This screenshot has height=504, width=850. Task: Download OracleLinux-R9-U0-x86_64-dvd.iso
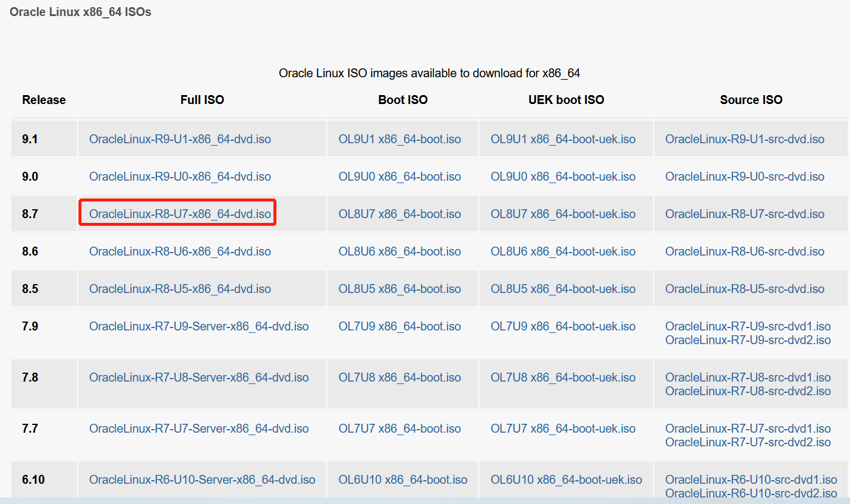[180, 177]
